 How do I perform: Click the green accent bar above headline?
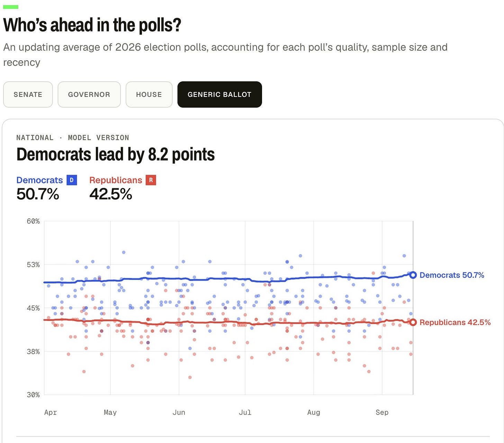(11, 7)
